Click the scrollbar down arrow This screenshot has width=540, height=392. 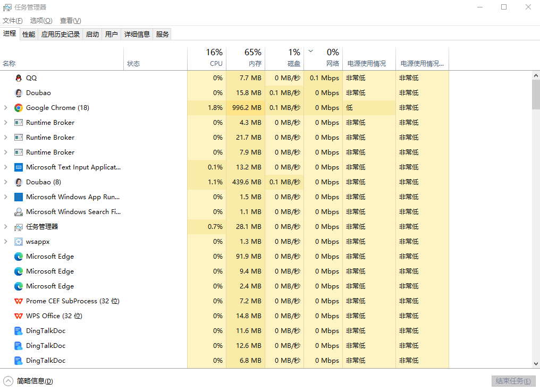536,364
